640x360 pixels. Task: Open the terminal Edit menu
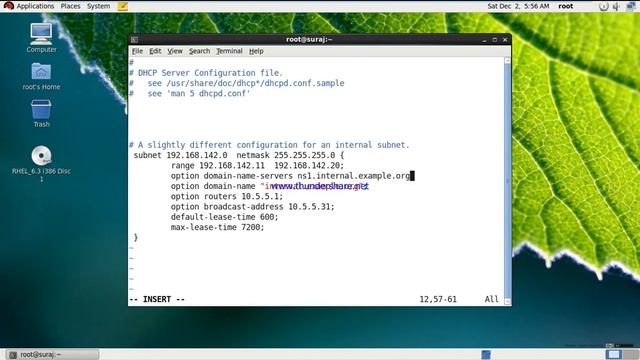(155, 51)
